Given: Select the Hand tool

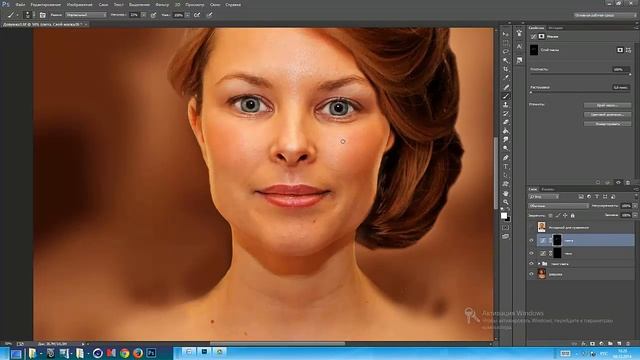Looking at the screenshot, I should [x=506, y=193].
